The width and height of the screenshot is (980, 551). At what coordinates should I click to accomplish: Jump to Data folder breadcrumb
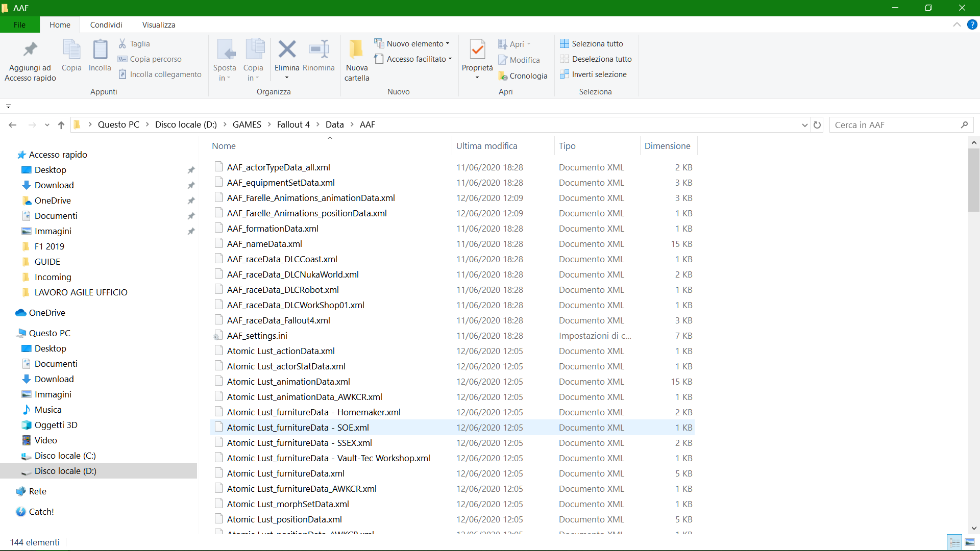(335, 125)
